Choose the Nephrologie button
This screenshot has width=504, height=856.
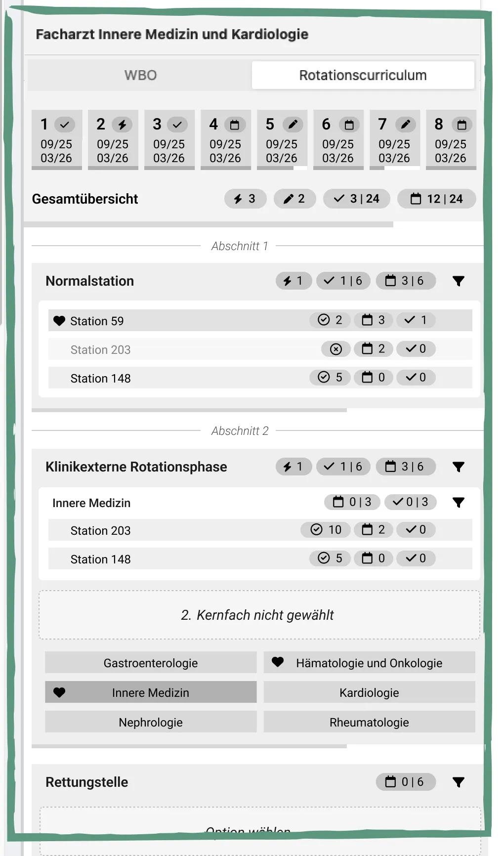coord(151,722)
